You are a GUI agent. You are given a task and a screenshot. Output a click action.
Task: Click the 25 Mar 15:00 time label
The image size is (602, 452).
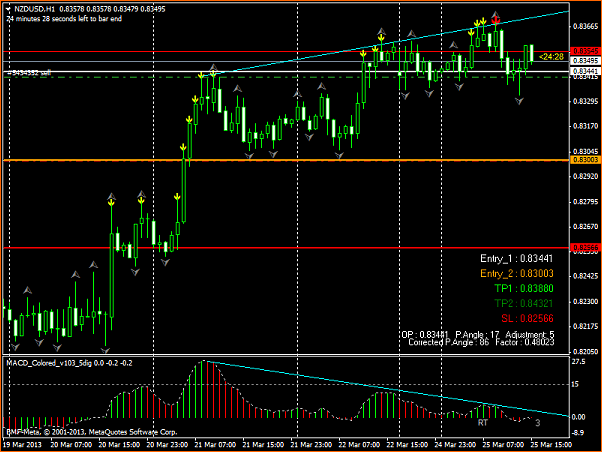[551, 445]
